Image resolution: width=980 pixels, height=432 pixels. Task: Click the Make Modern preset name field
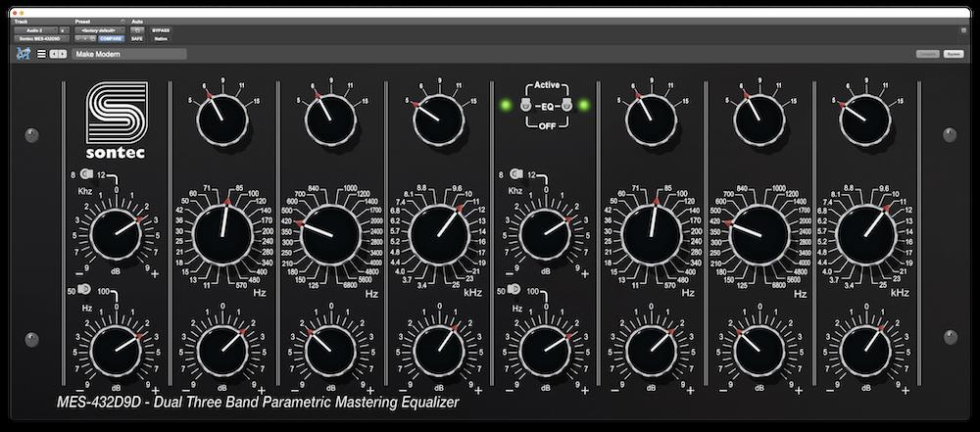(129, 54)
